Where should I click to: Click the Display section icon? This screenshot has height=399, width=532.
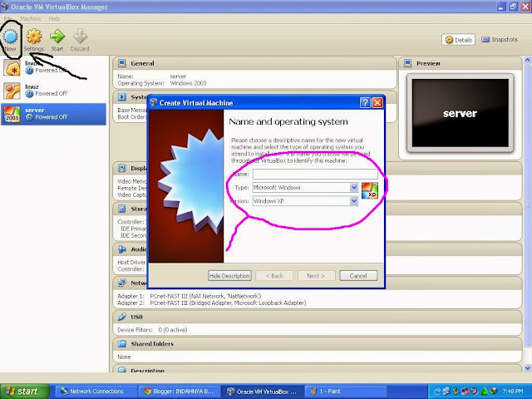click(122, 168)
